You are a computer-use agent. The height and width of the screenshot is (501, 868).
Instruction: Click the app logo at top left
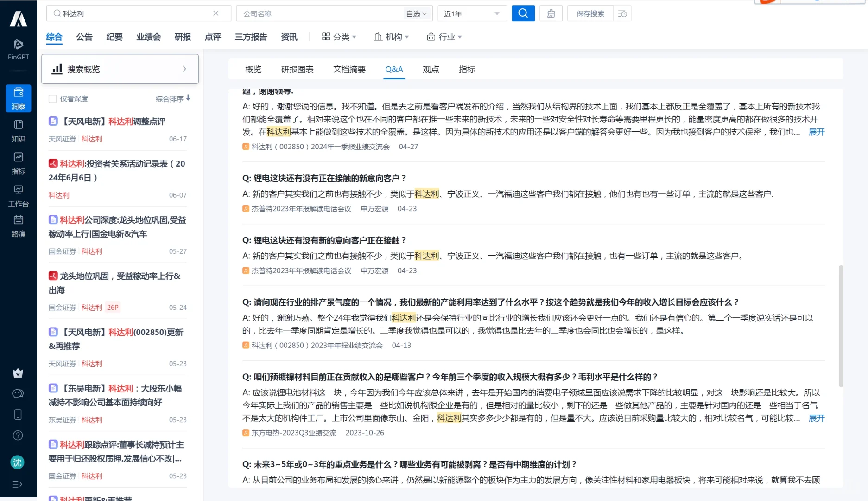pos(19,19)
